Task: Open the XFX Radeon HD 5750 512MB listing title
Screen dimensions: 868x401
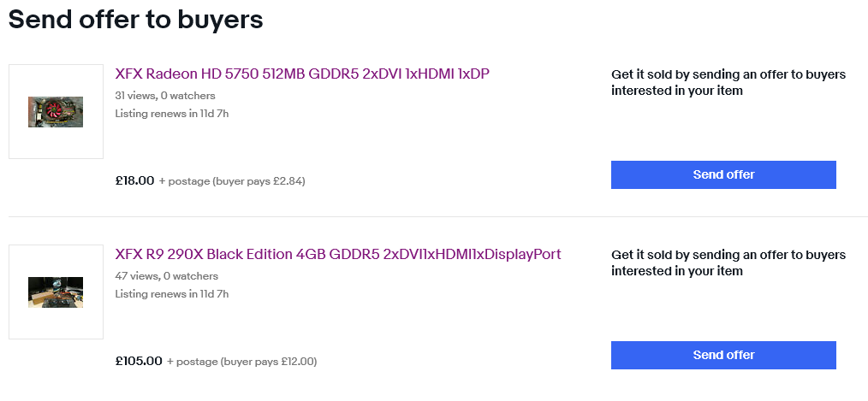Action: tap(302, 74)
